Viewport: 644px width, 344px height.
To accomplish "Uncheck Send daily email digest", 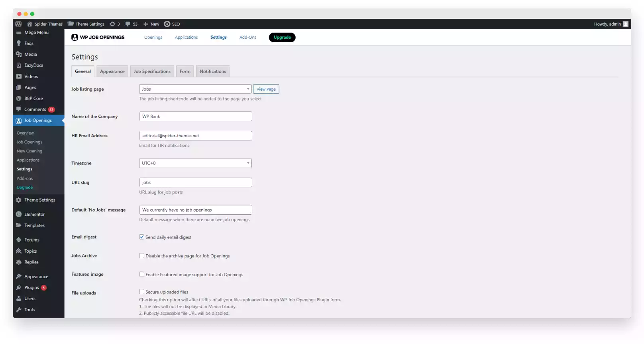I will click(141, 237).
